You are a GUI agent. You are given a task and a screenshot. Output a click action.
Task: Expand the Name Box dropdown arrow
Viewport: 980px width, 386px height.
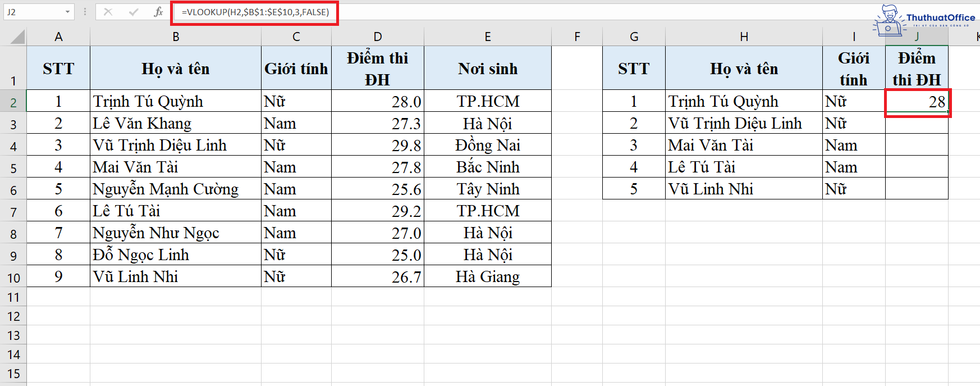click(x=67, y=12)
